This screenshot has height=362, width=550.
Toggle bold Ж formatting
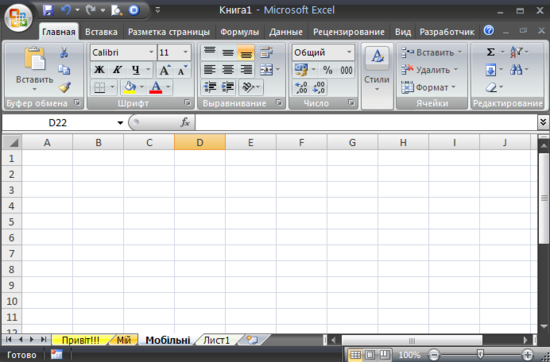(100, 70)
